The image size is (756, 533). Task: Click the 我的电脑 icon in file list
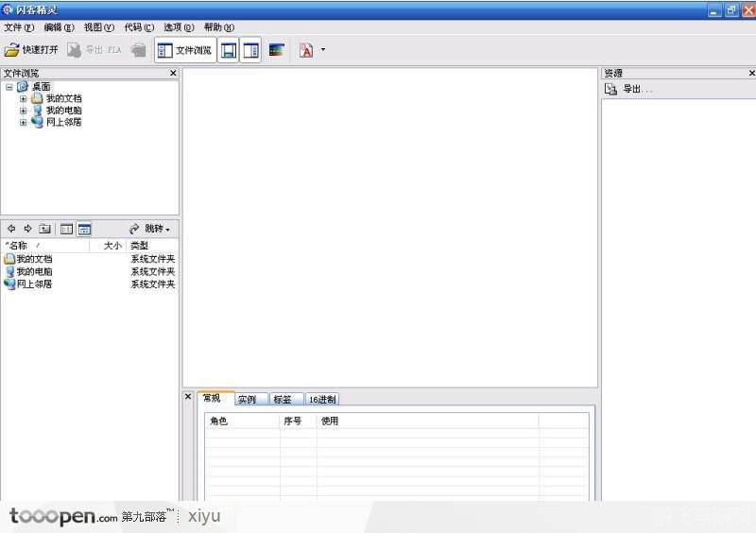click(x=9, y=272)
